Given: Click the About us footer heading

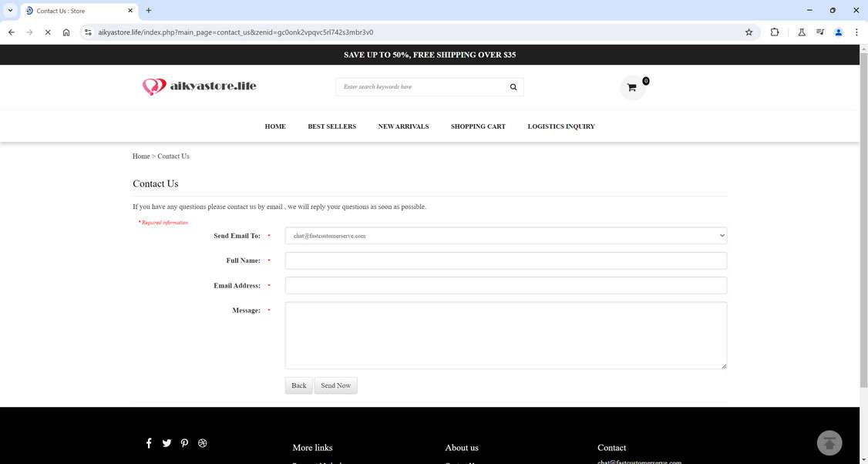Looking at the screenshot, I should click(x=462, y=447).
